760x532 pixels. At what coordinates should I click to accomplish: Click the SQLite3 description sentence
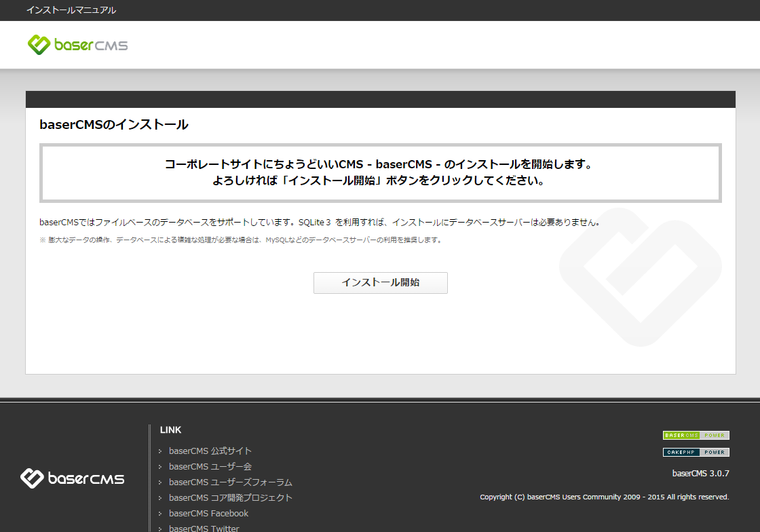[x=321, y=223]
